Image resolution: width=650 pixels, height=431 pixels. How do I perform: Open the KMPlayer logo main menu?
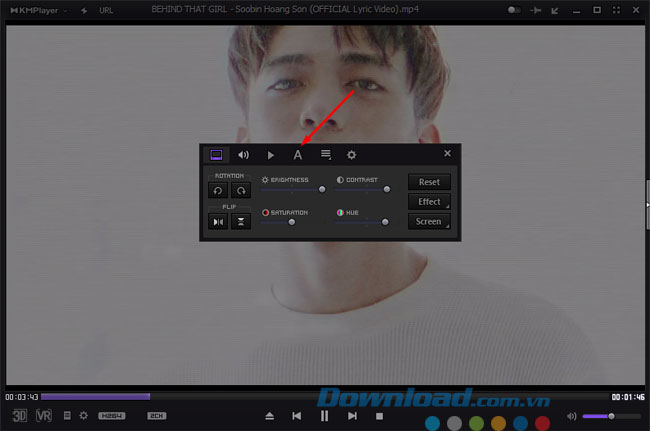38,10
